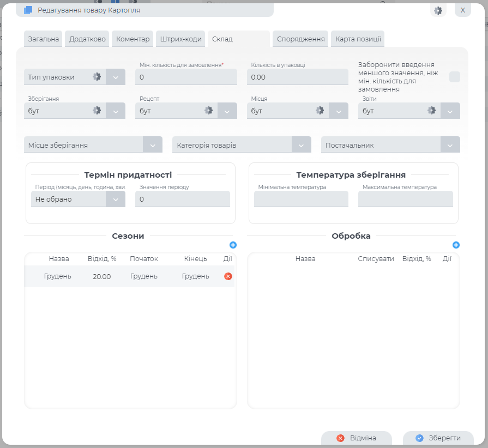Open dialog settings gear in title bar

[x=438, y=10]
